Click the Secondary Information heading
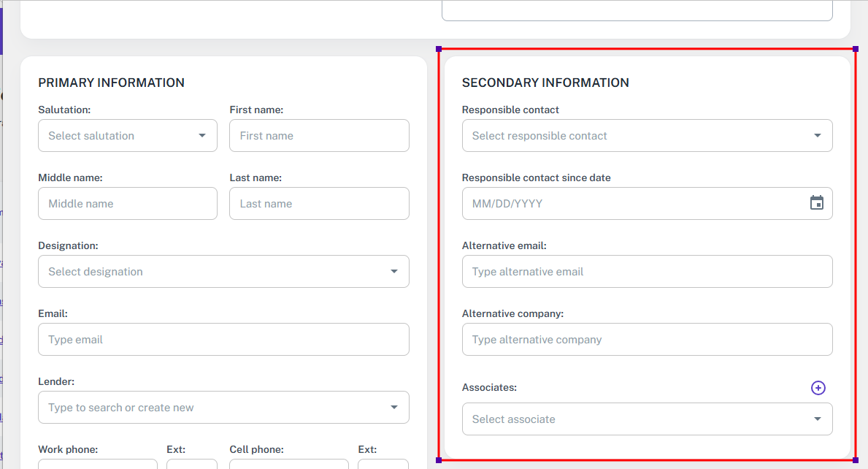The width and height of the screenshot is (868, 469). click(545, 83)
